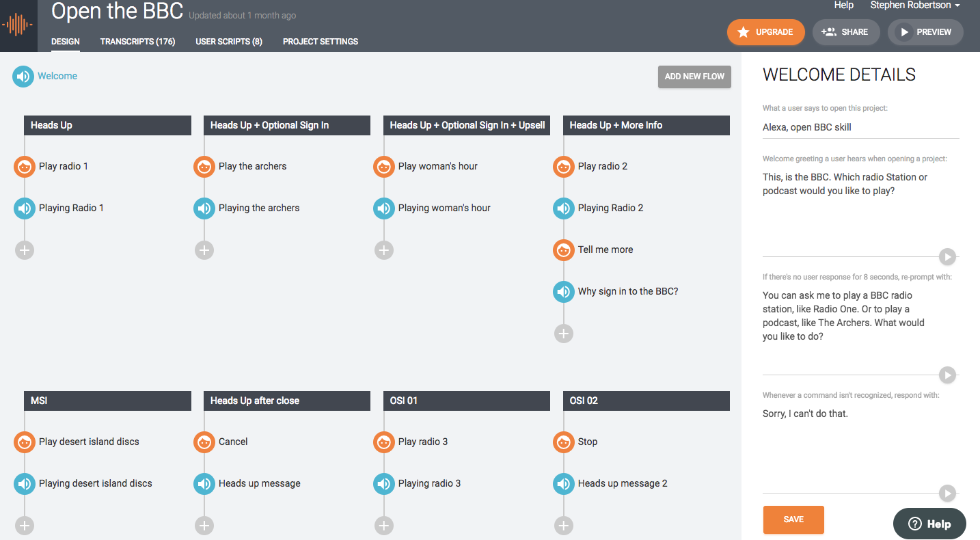Click speaker icon beside Playing Radio 1
This screenshot has width=980, height=540.
[x=25, y=208]
